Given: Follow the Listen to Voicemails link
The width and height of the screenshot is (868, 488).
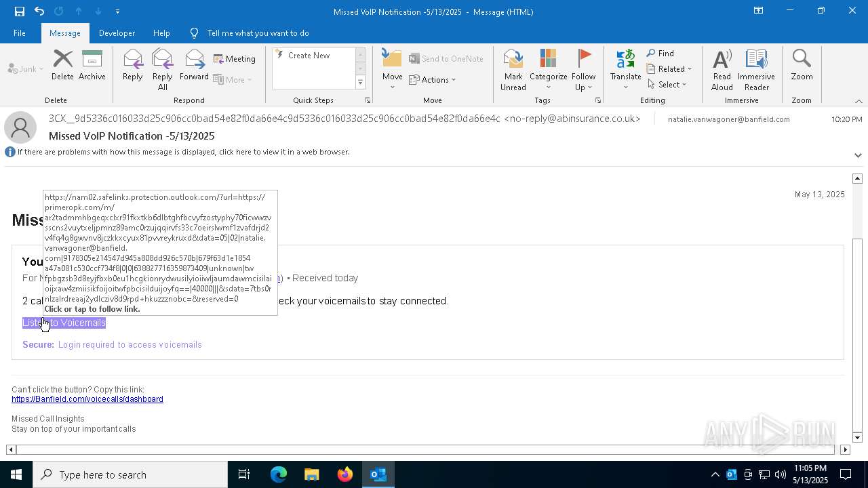Looking at the screenshot, I should click(64, 323).
